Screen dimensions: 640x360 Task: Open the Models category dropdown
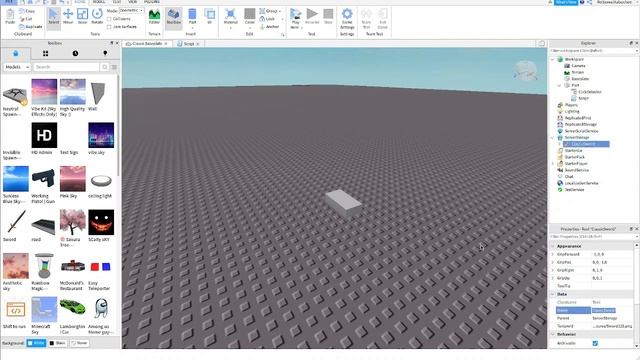17,67
